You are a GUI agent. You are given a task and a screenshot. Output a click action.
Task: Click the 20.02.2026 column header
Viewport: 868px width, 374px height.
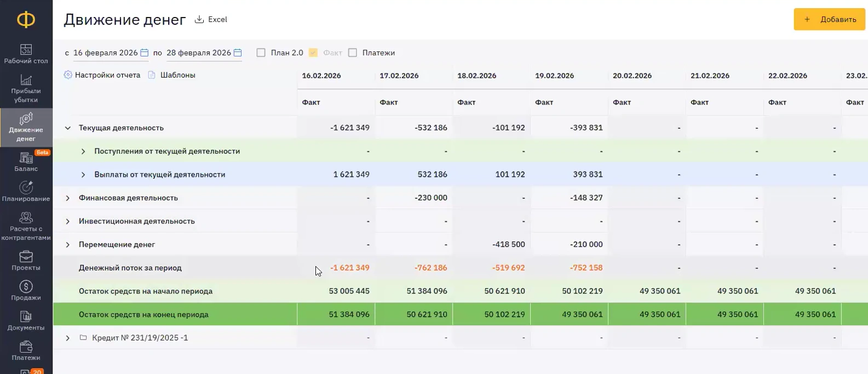[x=633, y=76]
